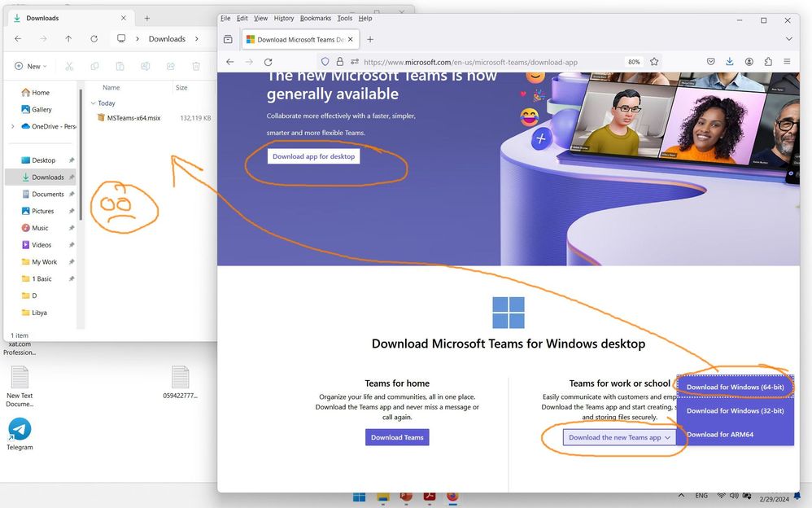Open the list all tabs chevron in Firefox
Screen dimensions: 812x508
(788, 39)
